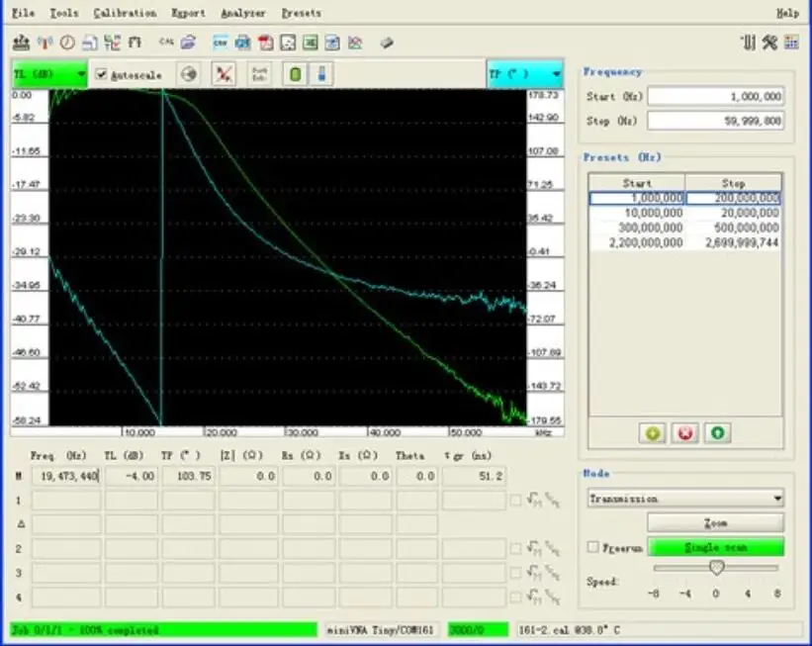Adjust the Speed slider handle
The width and height of the screenshot is (812, 646).
[x=717, y=568]
